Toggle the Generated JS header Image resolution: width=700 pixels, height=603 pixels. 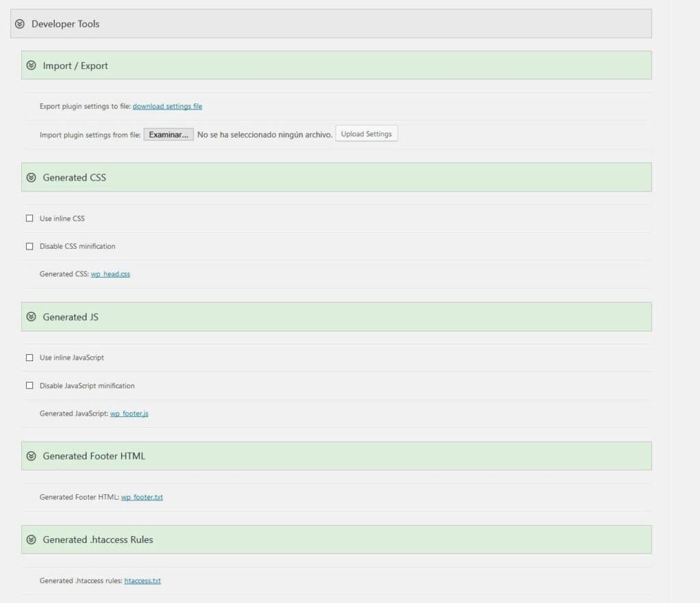(x=336, y=317)
